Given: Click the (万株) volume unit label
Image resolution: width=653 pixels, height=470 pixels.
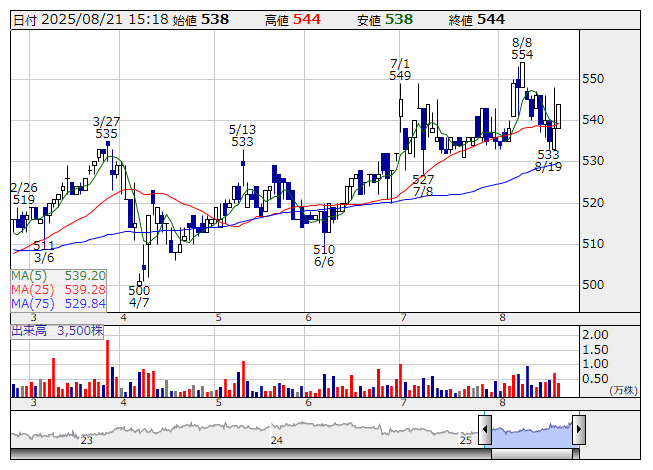Looking at the screenshot, I should (x=623, y=390).
